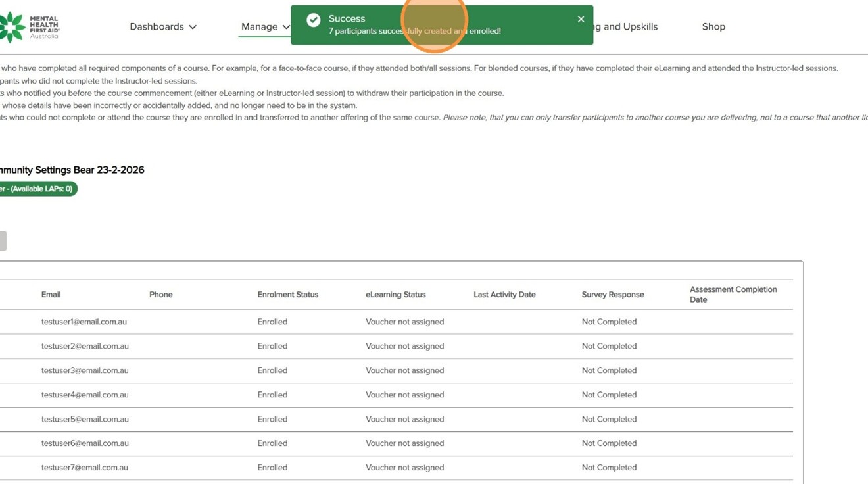Select the Shop menu item
Screen dimensions: 868x484
click(x=713, y=26)
